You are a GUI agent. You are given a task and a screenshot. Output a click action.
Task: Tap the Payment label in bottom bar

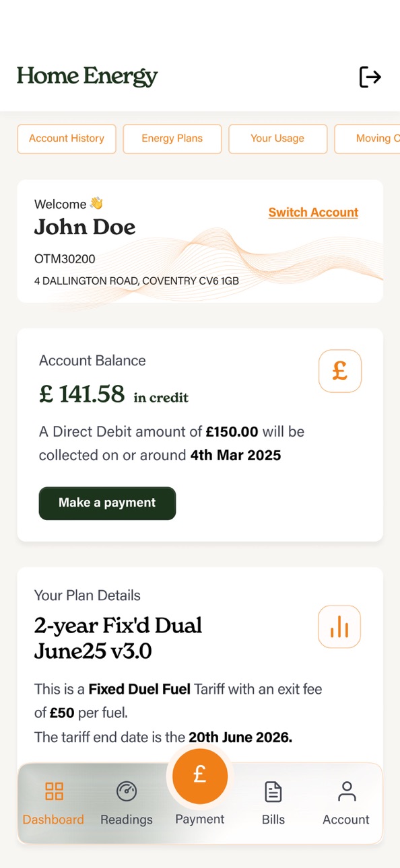pos(200,819)
